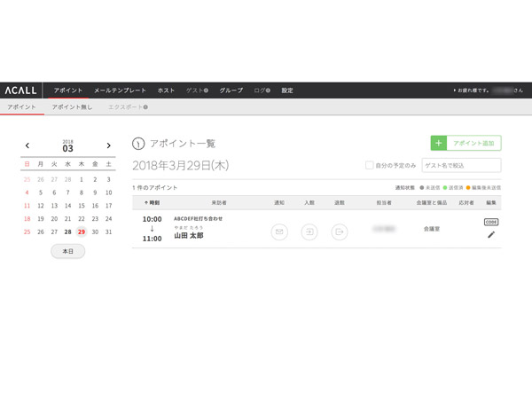Click the guest name filter field

point(461,165)
